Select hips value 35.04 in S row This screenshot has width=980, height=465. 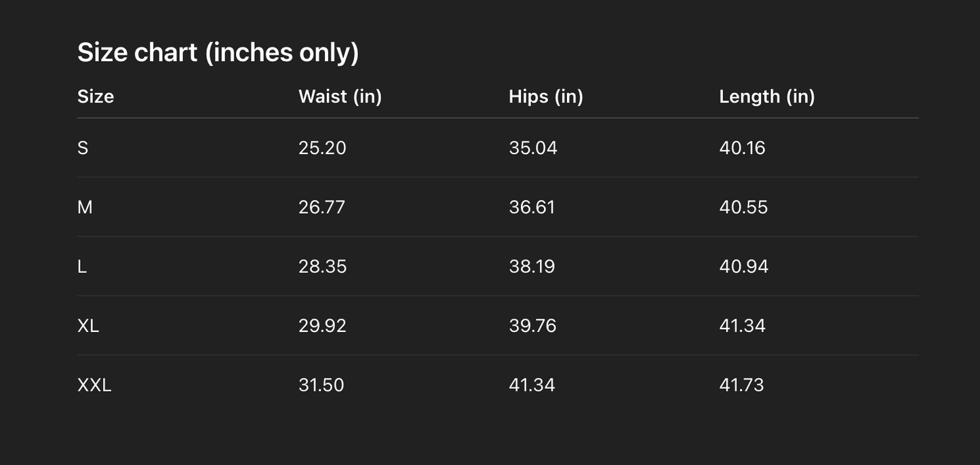click(533, 148)
